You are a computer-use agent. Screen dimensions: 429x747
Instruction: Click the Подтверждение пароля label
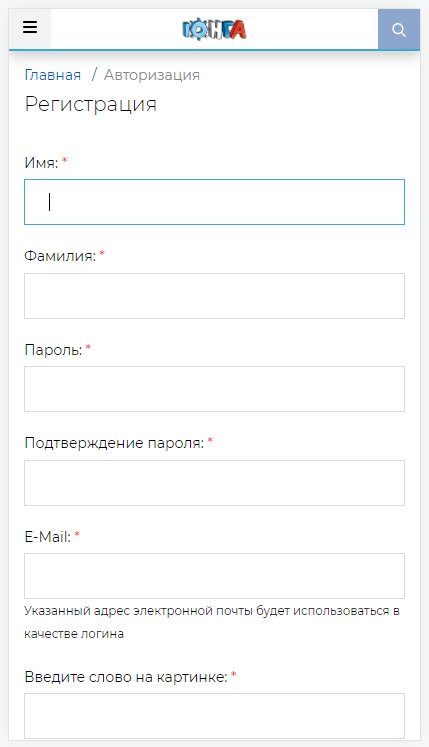[x=114, y=443]
